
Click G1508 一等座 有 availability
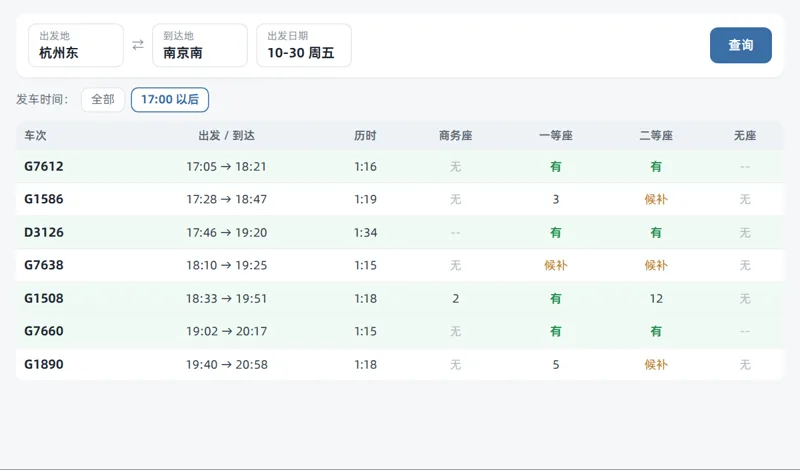tap(556, 298)
